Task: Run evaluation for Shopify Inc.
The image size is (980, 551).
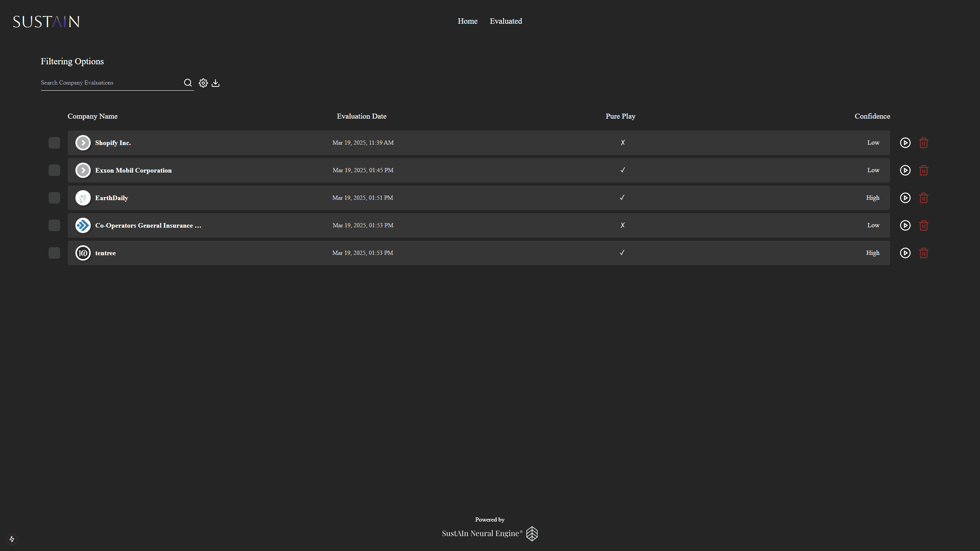Action: click(905, 143)
